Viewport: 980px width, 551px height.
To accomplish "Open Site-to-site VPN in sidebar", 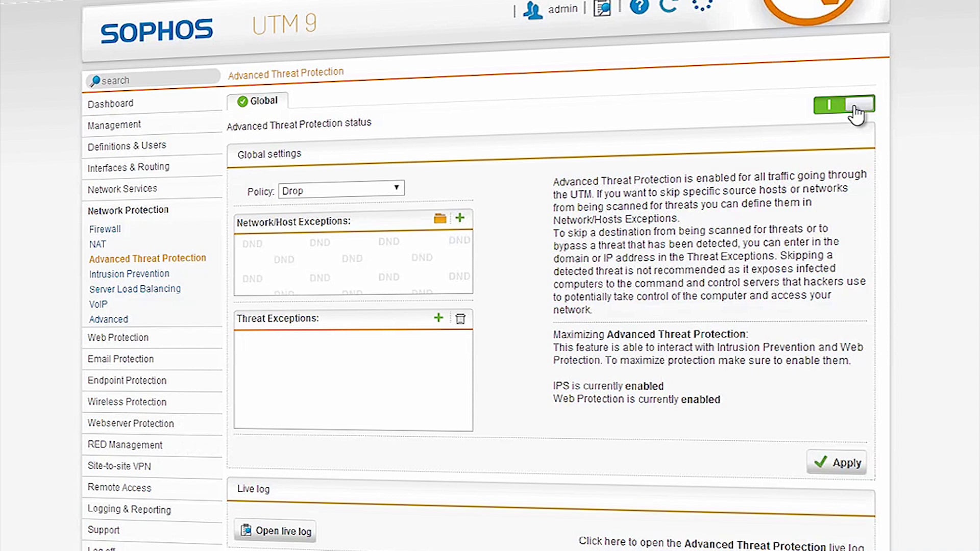I will [x=119, y=466].
